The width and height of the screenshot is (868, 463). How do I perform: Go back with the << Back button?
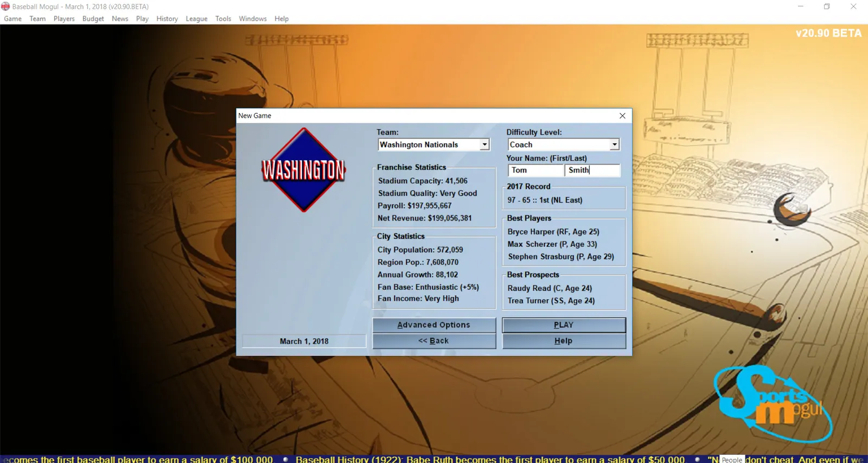pyautogui.click(x=434, y=341)
